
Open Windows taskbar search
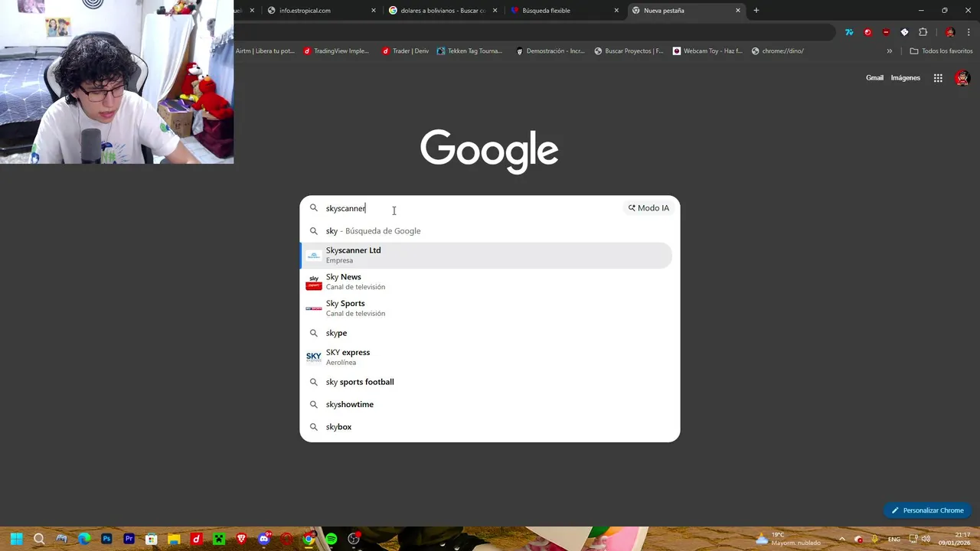tap(39, 539)
